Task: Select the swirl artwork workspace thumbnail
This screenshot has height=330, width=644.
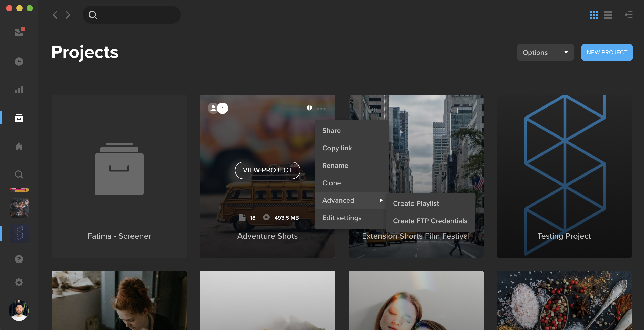Action: click(19, 208)
